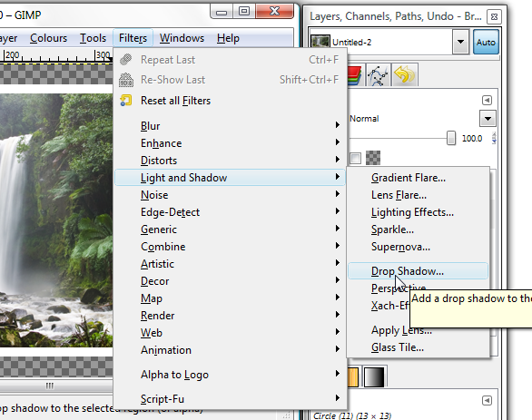This screenshot has width=532, height=420.
Task: Open the Windows menu
Action: pos(182,38)
